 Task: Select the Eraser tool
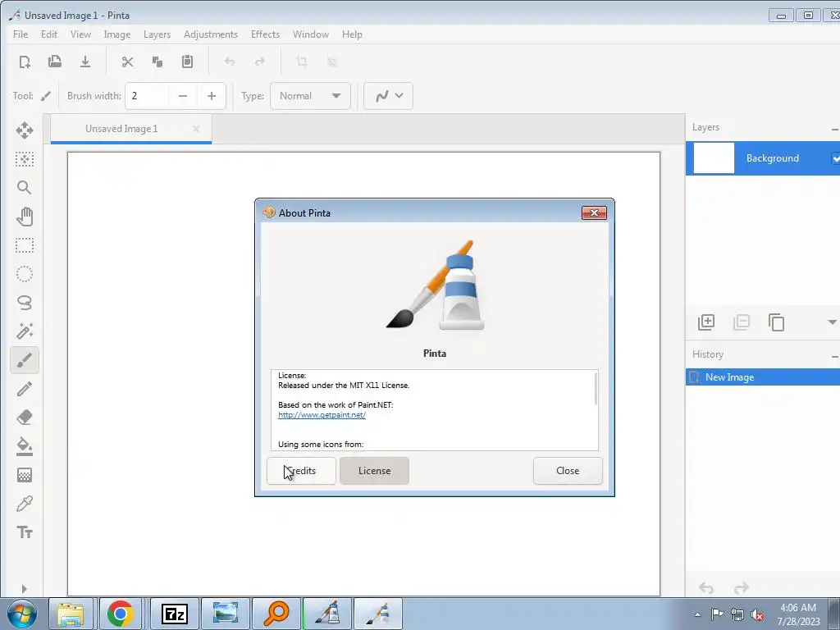pyautogui.click(x=25, y=418)
